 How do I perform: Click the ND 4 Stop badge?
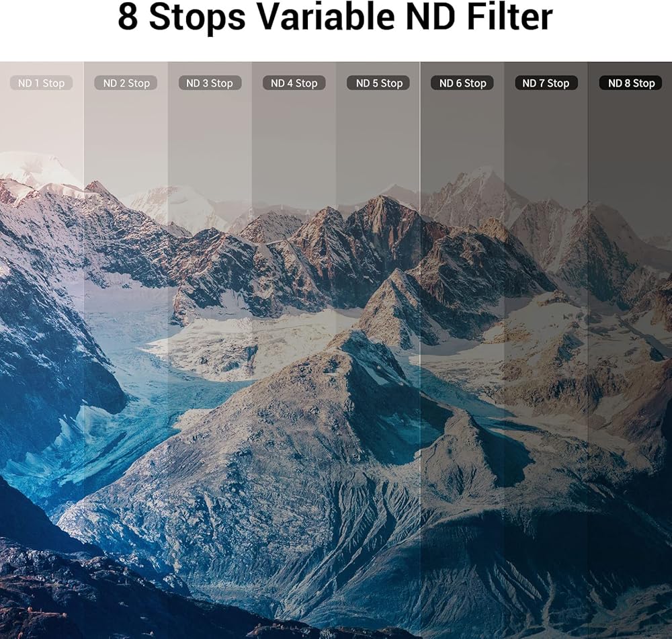point(294,83)
